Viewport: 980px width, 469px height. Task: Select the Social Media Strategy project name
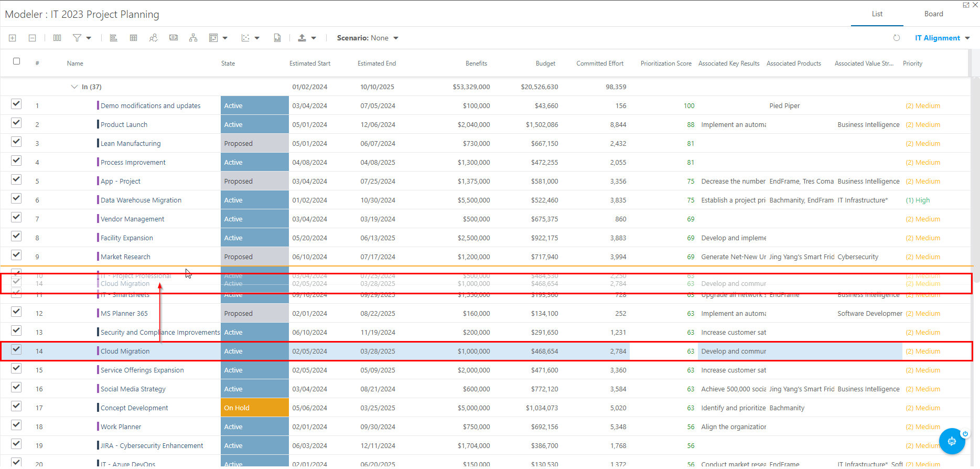pyautogui.click(x=133, y=389)
